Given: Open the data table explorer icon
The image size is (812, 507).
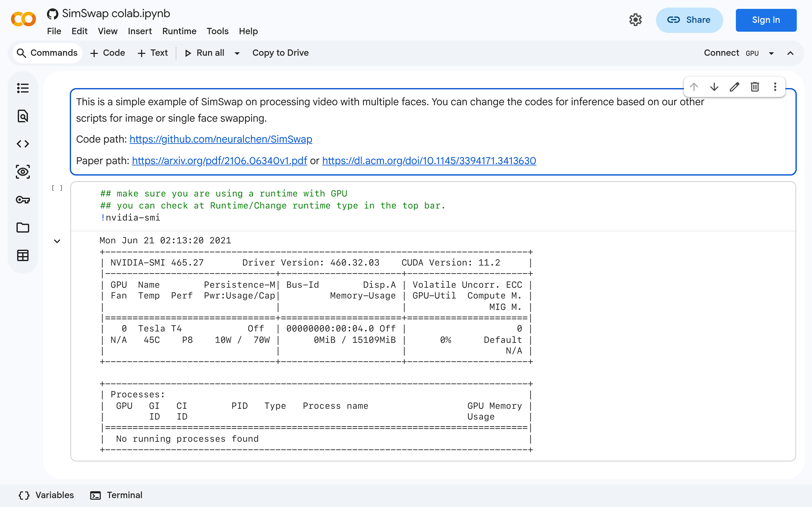Looking at the screenshot, I should (23, 255).
